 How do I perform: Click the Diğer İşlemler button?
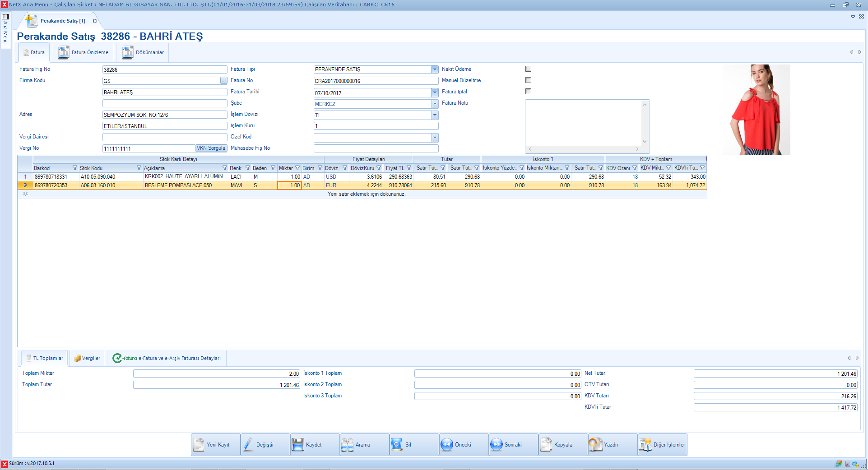[x=663, y=445]
